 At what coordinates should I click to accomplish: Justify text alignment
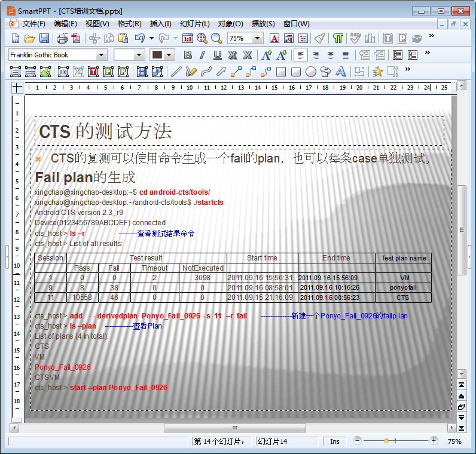click(346, 55)
